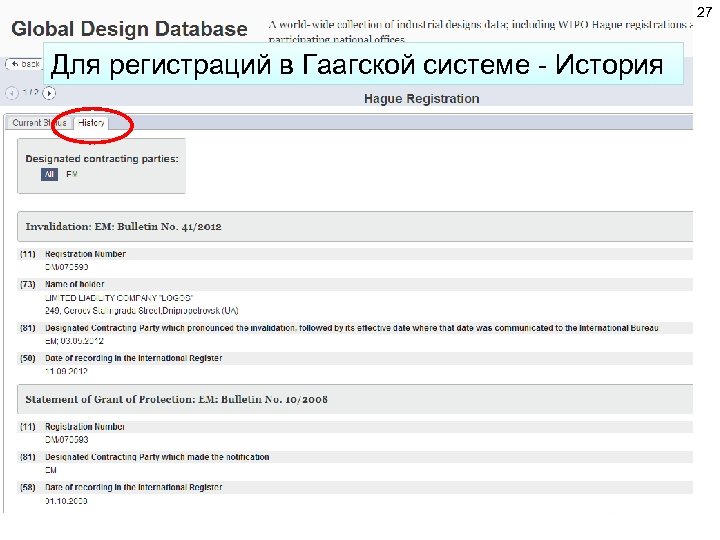Select Designated Contracting Party which made the notification

[157, 457]
